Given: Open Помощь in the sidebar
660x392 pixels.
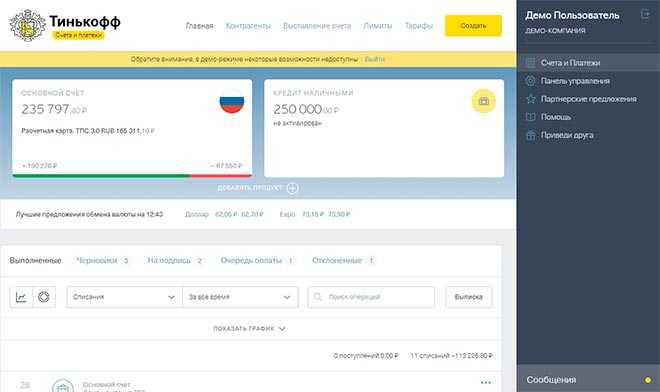Looking at the screenshot, I should (x=588, y=117).
